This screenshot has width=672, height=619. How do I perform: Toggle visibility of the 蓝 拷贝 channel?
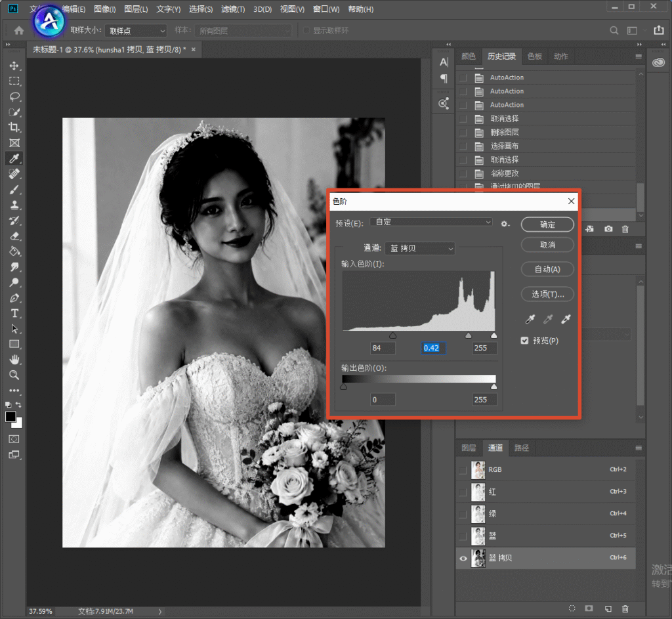click(x=463, y=558)
